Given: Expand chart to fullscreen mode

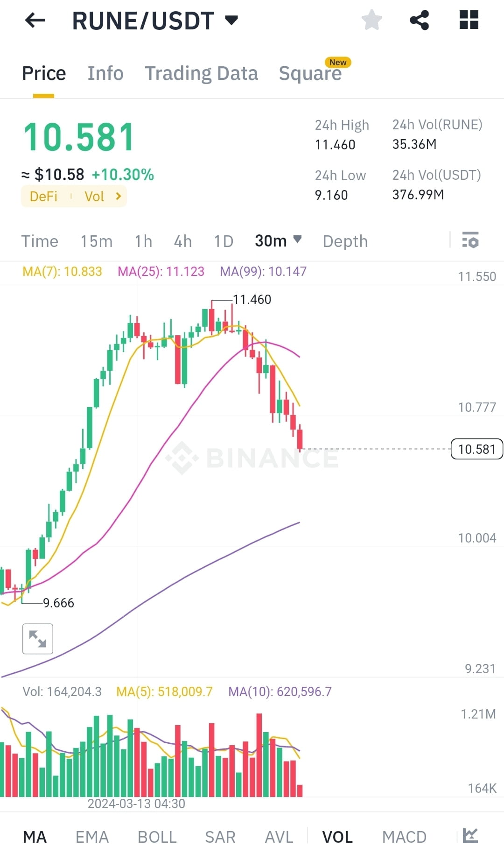Looking at the screenshot, I should [37, 639].
